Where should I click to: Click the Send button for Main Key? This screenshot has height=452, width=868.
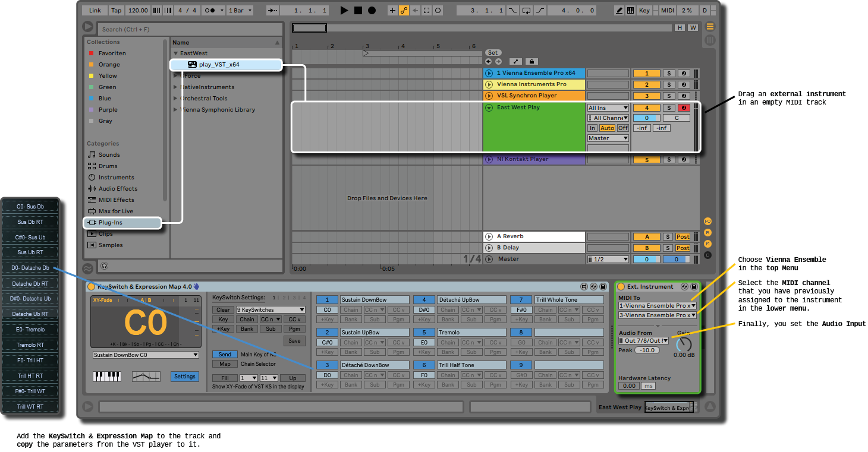[x=225, y=355]
